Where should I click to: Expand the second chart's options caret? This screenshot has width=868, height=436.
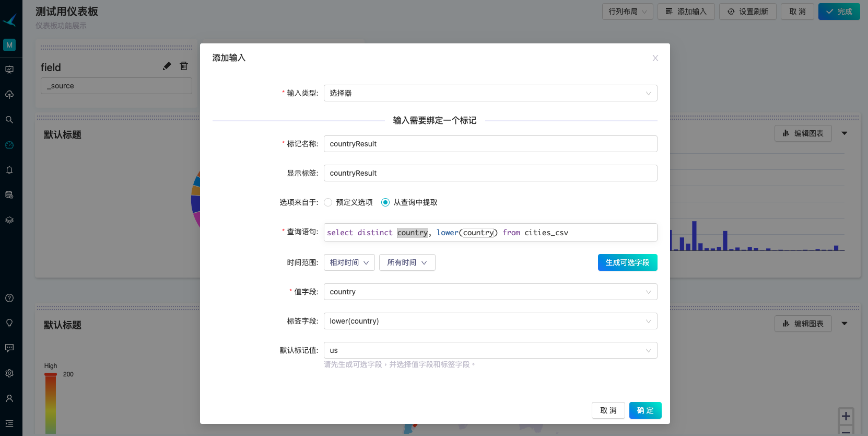(x=844, y=324)
